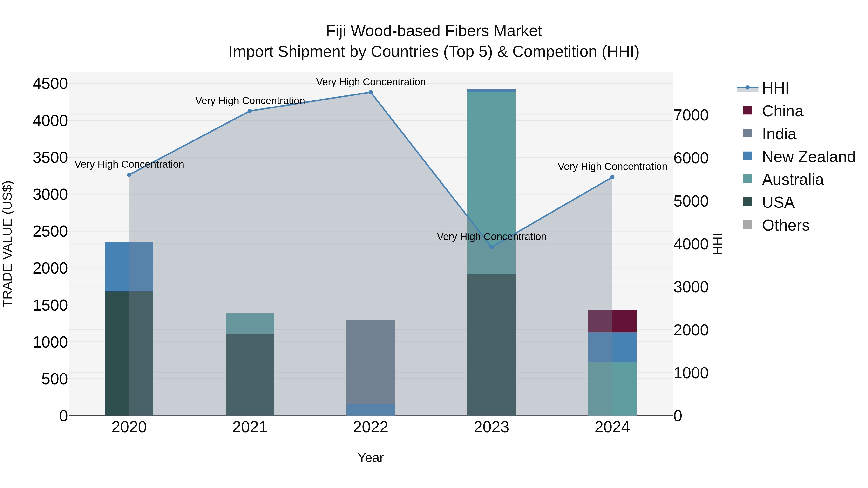This screenshot has width=868, height=488.
Task: Click the China maroon legend swatch
Action: [747, 110]
